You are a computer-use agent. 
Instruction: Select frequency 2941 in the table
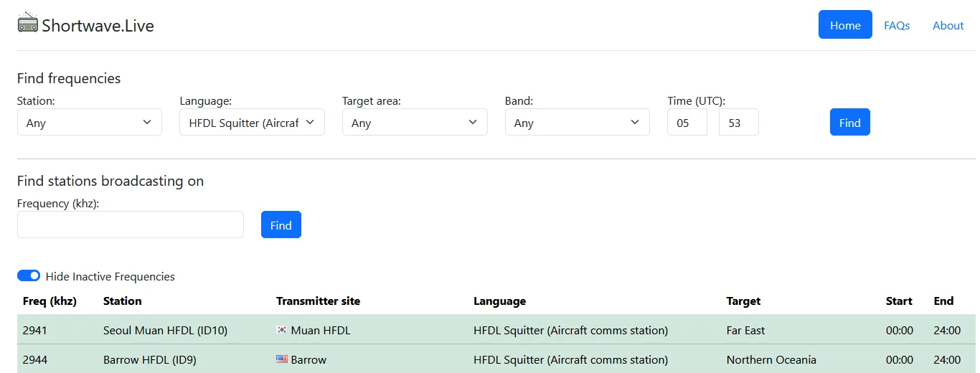coord(35,331)
